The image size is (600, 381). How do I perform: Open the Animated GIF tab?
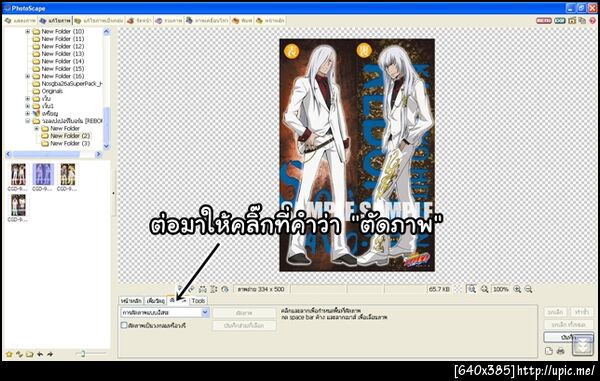pos(207,21)
